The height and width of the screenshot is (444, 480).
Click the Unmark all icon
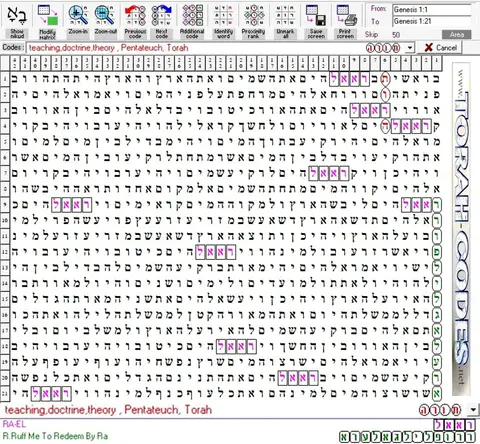[285, 15]
